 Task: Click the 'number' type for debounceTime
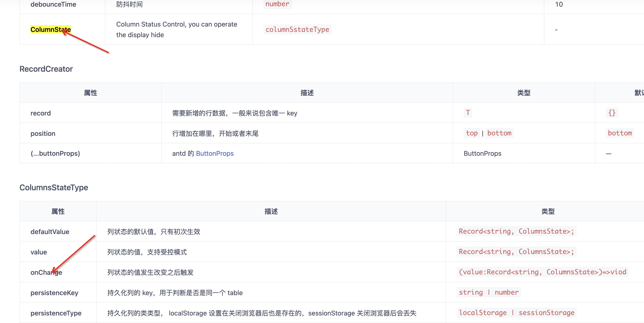pyautogui.click(x=277, y=4)
